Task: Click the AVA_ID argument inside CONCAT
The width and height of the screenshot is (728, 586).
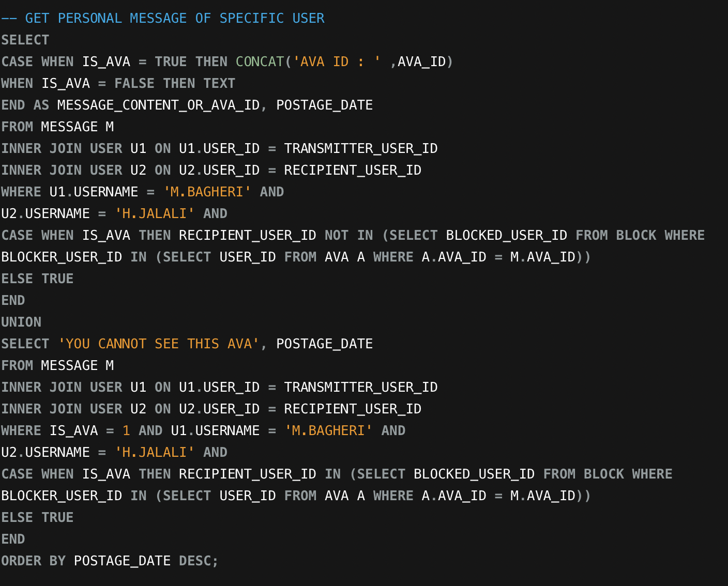Action: (x=421, y=62)
